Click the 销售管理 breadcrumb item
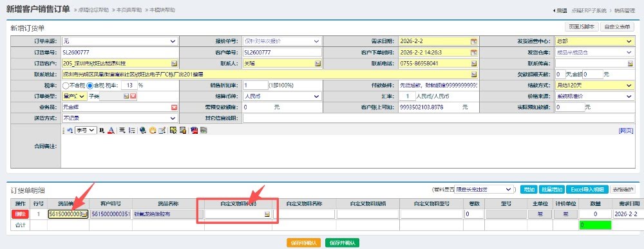The height and width of the screenshot is (249, 644). pyautogui.click(x=624, y=11)
